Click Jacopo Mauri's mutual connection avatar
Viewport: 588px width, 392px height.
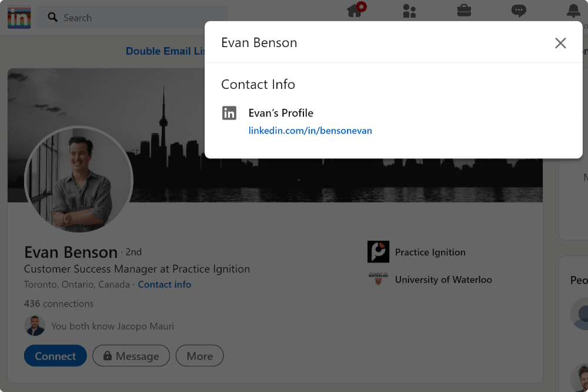(x=35, y=325)
